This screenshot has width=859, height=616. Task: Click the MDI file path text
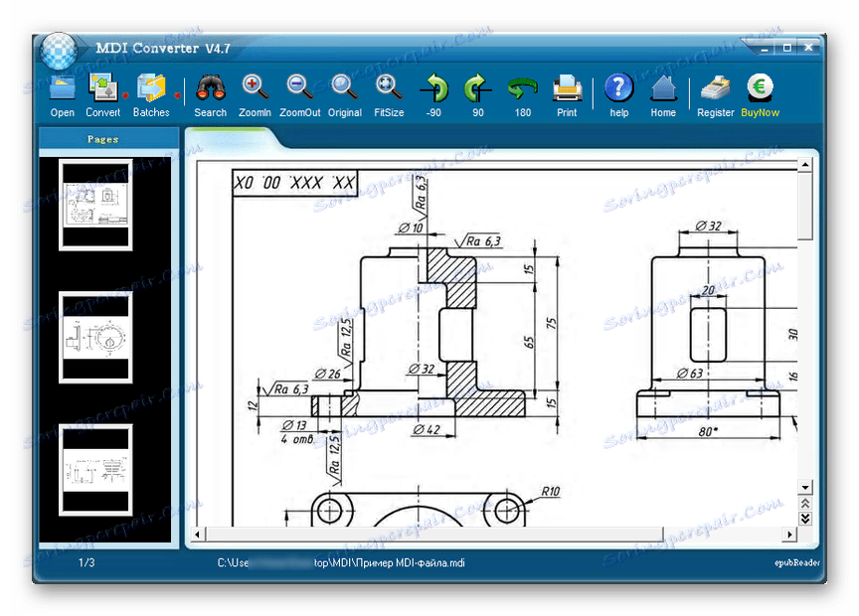[341, 563]
